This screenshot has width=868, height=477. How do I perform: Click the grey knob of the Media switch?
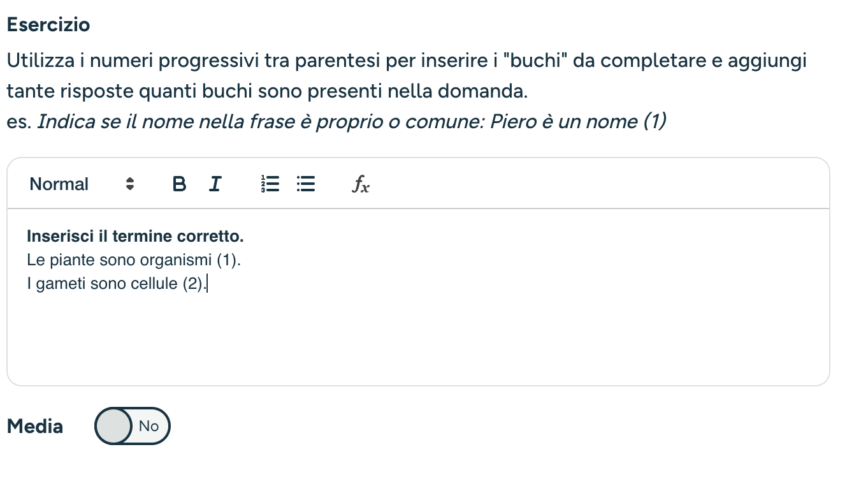tap(114, 426)
